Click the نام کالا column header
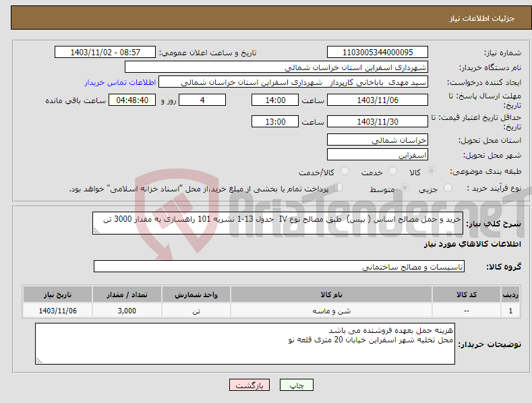The width and height of the screenshot is (532, 403). click(x=331, y=294)
